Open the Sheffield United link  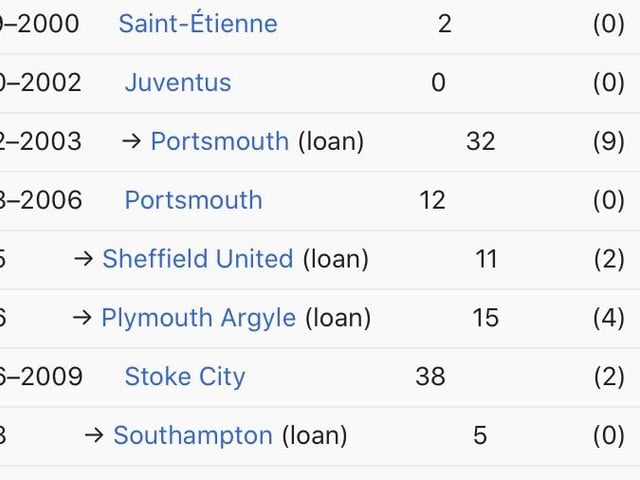[x=198, y=259]
